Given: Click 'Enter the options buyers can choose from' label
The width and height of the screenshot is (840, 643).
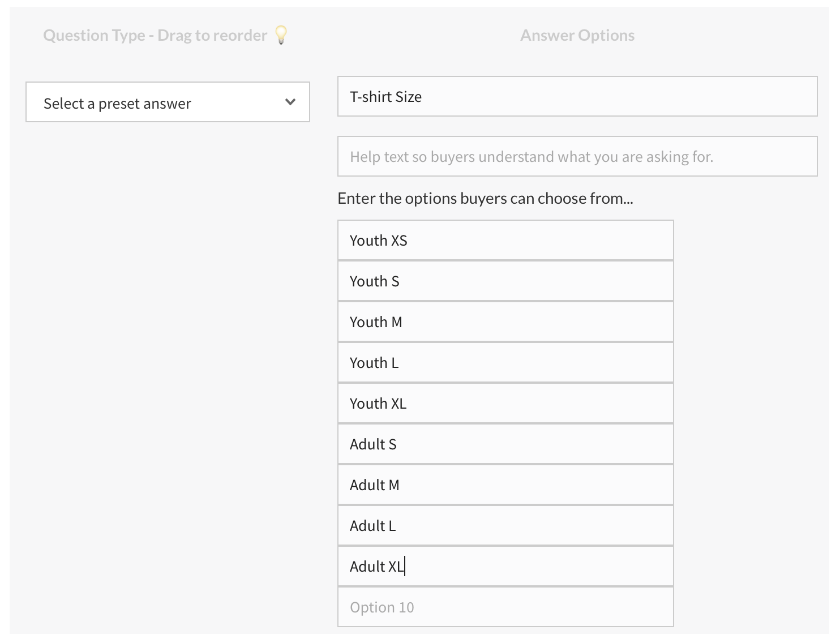Looking at the screenshot, I should 485,199.
